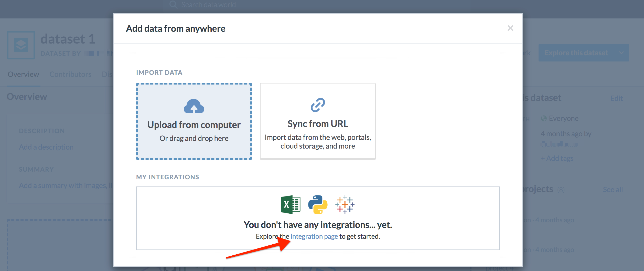Image resolution: width=644 pixels, height=271 pixels.
Task: Open the Overview tab behind dialog
Action: click(x=23, y=74)
